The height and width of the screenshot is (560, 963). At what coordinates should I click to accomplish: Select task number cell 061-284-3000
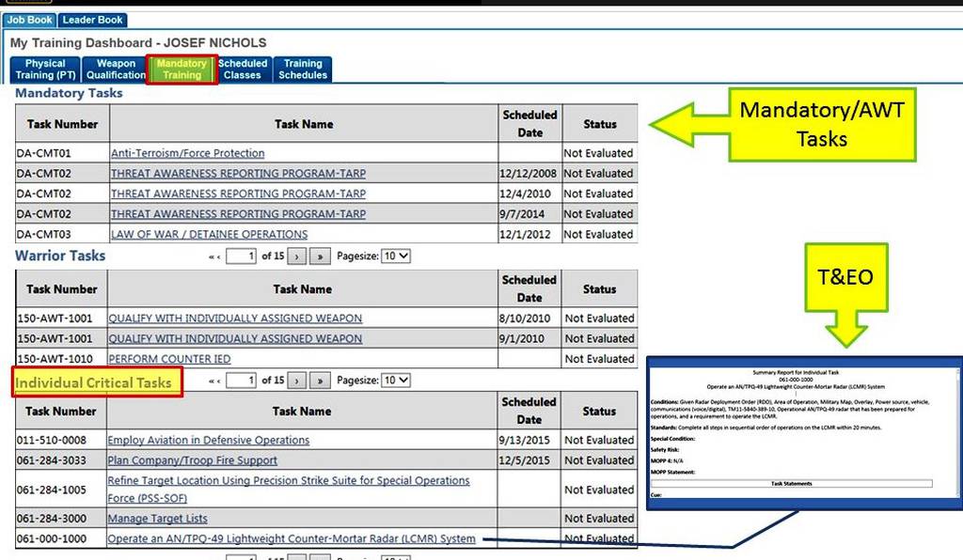61,519
